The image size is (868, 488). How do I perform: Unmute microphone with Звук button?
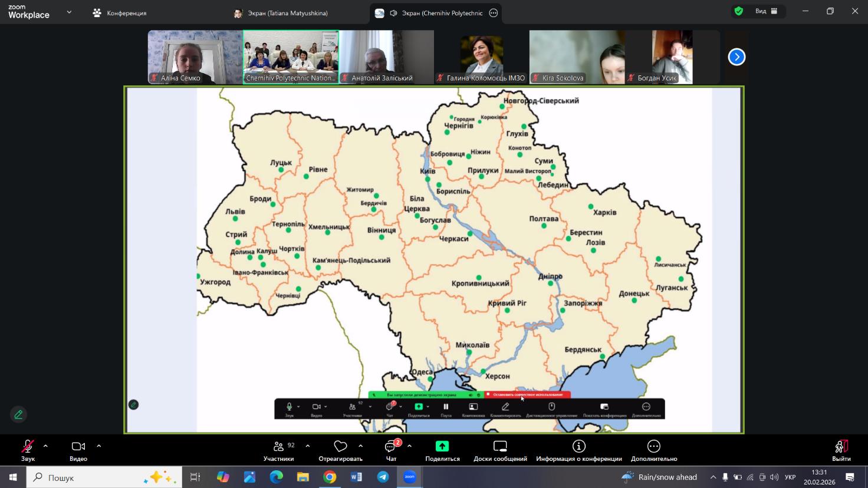pyautogui.click(x=28, y=450)
